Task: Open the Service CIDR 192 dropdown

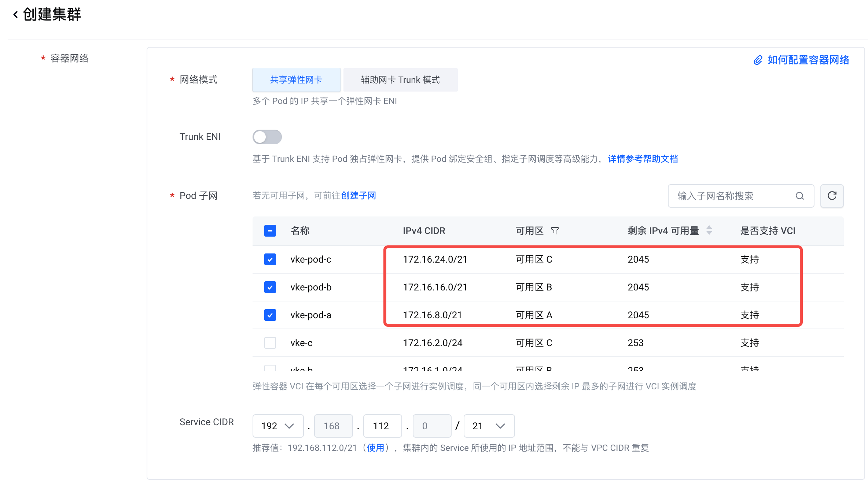Action: click(278, 426)
